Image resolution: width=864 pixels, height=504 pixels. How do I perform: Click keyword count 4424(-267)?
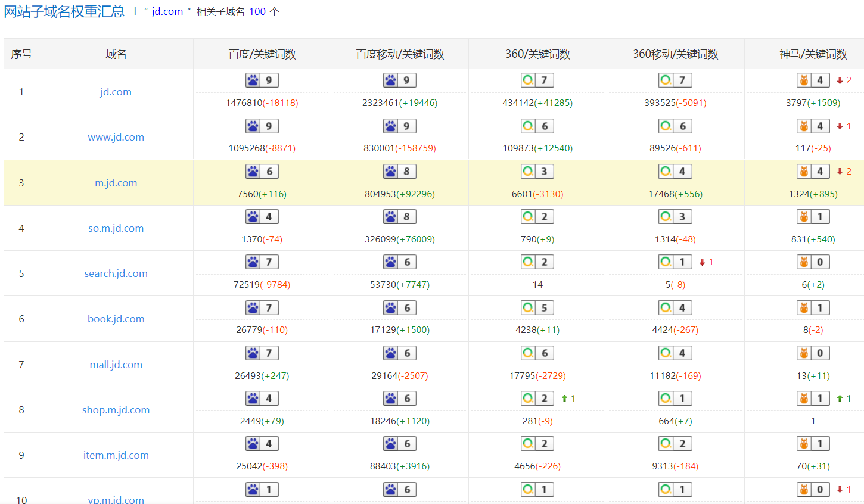[675, 330]
